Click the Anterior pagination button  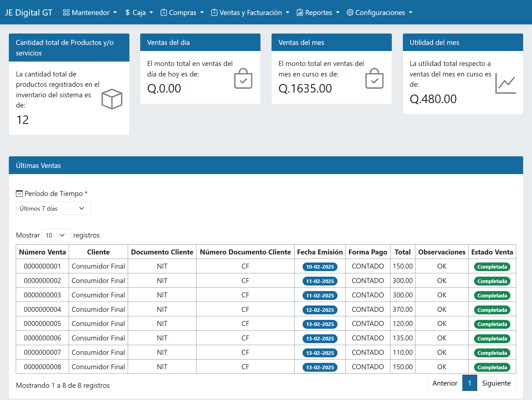(x=445, y=383)
